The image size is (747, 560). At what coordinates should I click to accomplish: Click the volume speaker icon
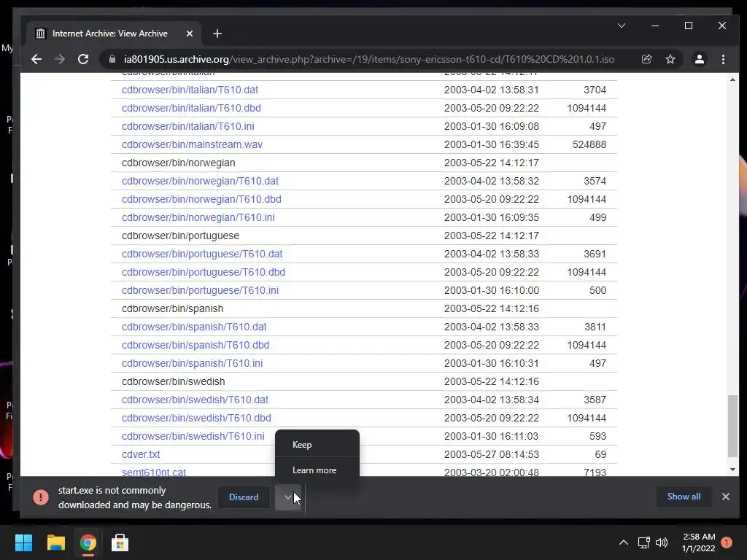(662, 542)
